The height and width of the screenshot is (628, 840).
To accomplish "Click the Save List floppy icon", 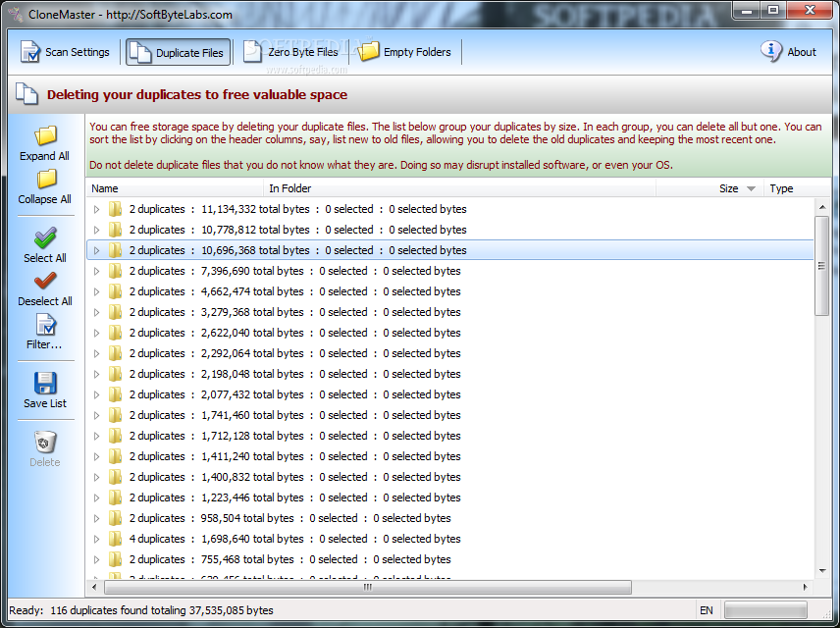I will coord(45,383).
